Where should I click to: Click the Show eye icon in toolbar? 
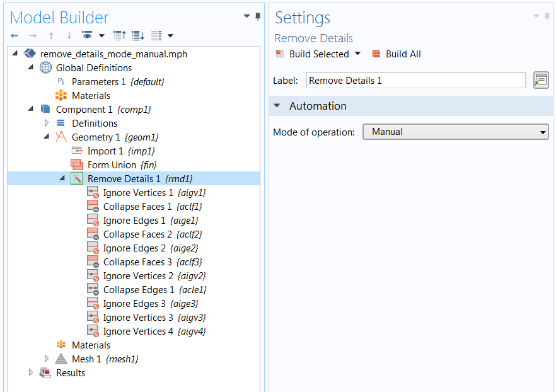pyautogui.click(x=87, y=35)
